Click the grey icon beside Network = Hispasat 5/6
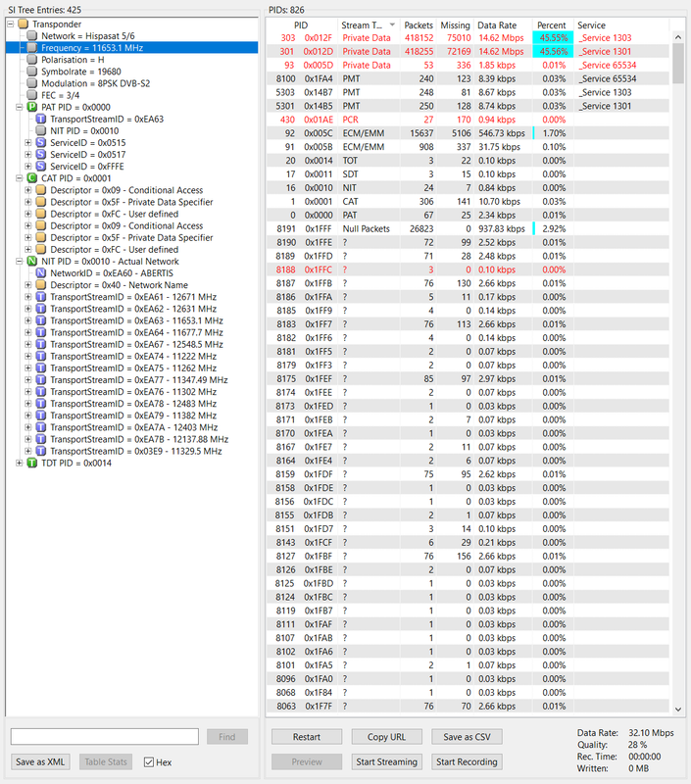The width and height of the screenshot is (691, 784). click(32, 36)
